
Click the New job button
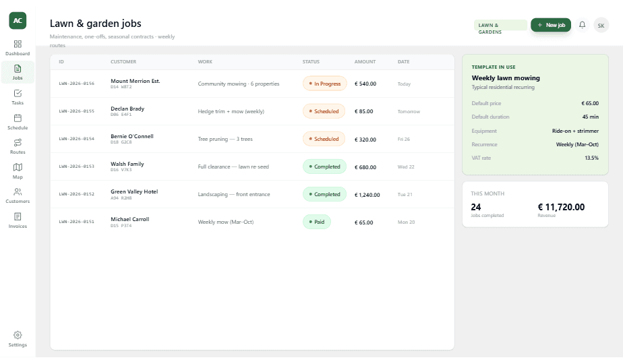[x=551, y=25]
